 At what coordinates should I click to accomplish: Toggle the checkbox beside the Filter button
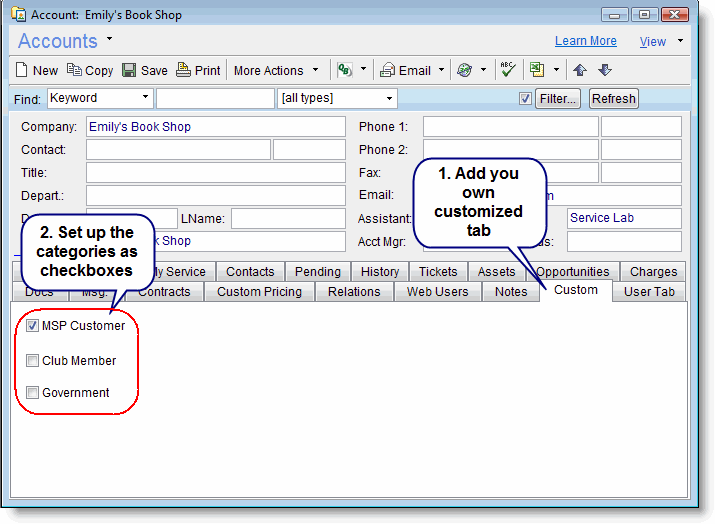[x=525, y=98]
